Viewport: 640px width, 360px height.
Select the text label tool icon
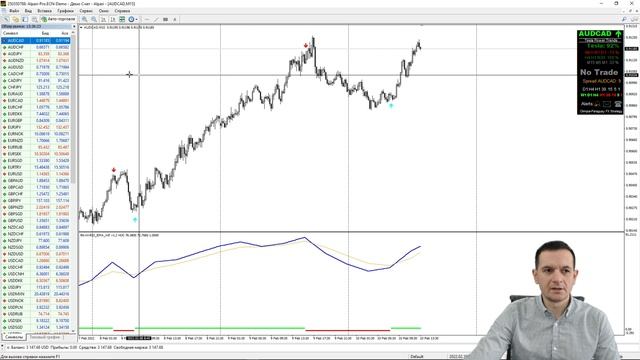175,19
